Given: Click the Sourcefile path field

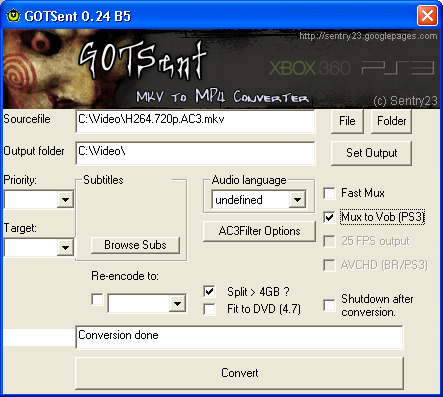Looking at the screenshot, I should click(x=195, y=121).
